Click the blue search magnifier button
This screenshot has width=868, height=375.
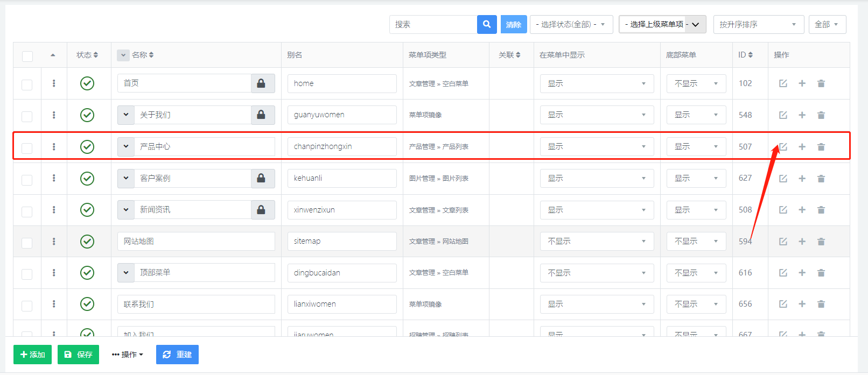[487, 24]
